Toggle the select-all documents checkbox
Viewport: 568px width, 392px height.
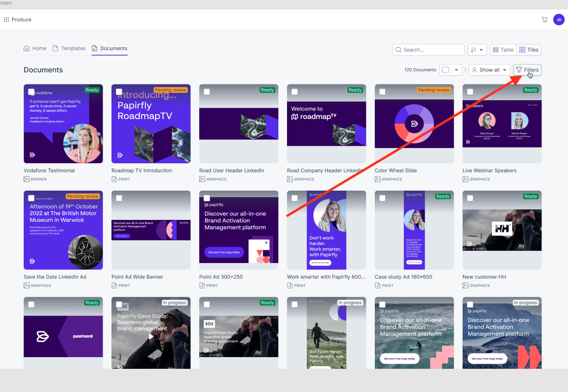[445, 70]
